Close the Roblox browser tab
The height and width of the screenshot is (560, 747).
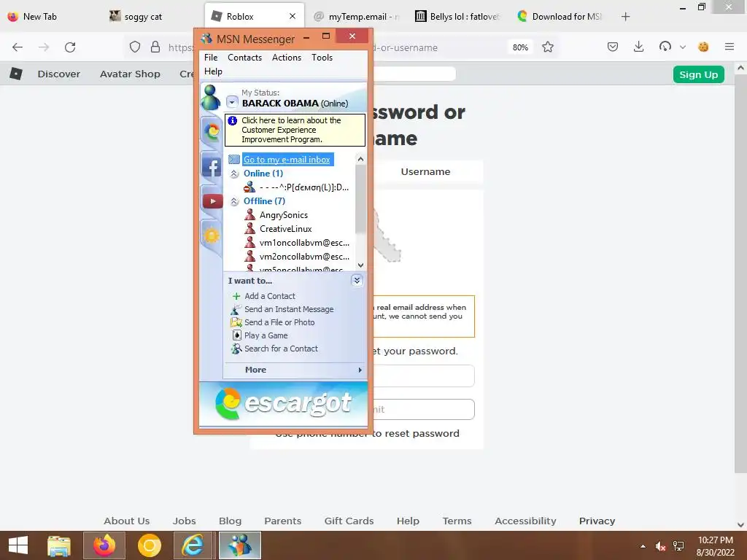(x=293, y=16)
